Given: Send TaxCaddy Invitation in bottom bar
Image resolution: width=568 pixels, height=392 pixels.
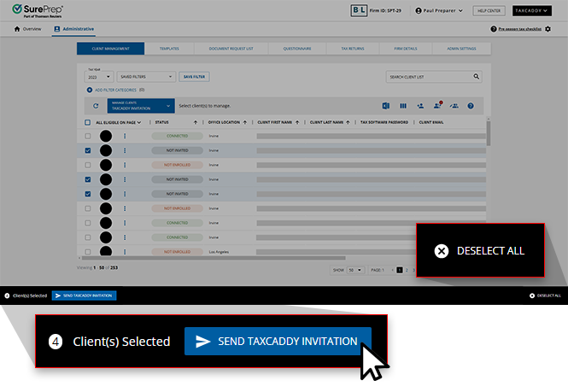Looking at the screenshot, I should (x=84, y=295).
